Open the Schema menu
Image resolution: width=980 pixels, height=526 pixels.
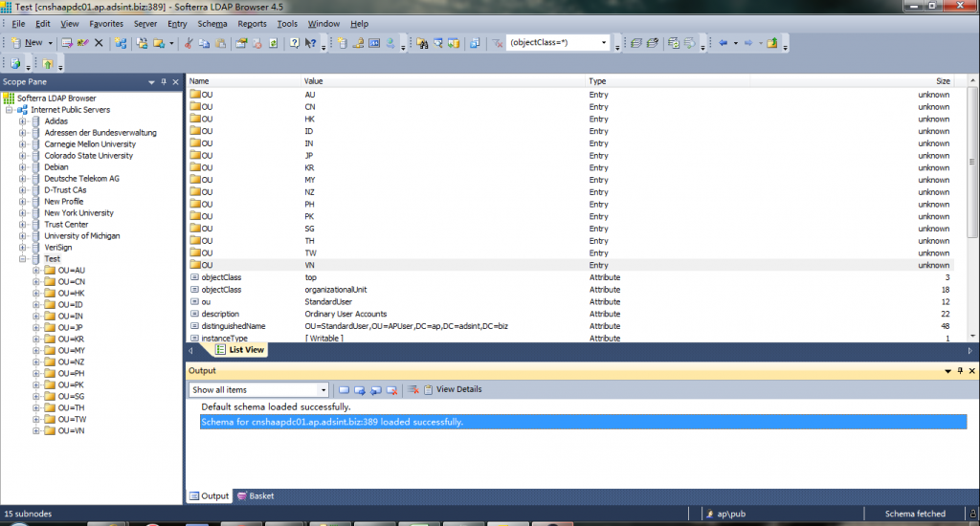click(x=212, y=23)
